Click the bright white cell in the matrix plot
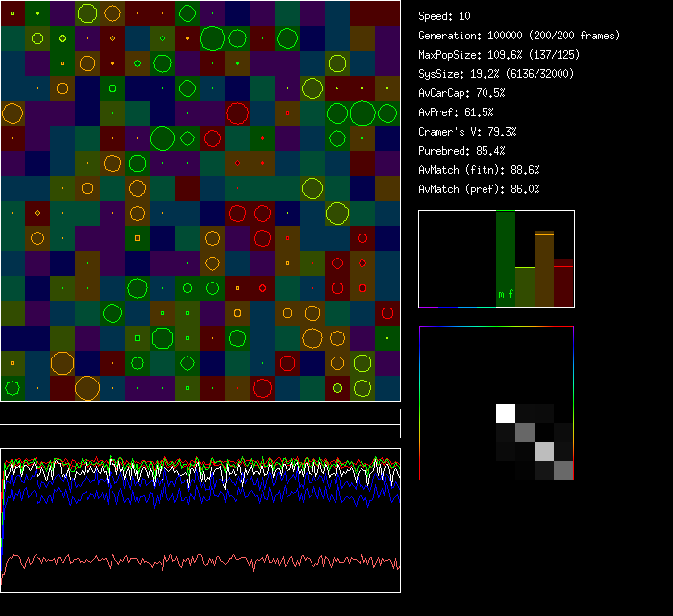Image resolution: width=673 pixels, height=616 pixels. pyautogui.click(x=506, y=413)
